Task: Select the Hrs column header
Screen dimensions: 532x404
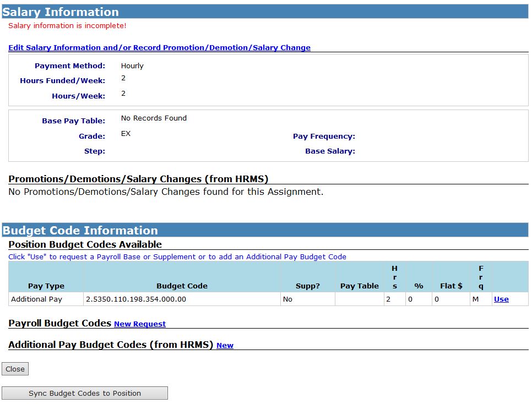Action: (x=394, y=277)
